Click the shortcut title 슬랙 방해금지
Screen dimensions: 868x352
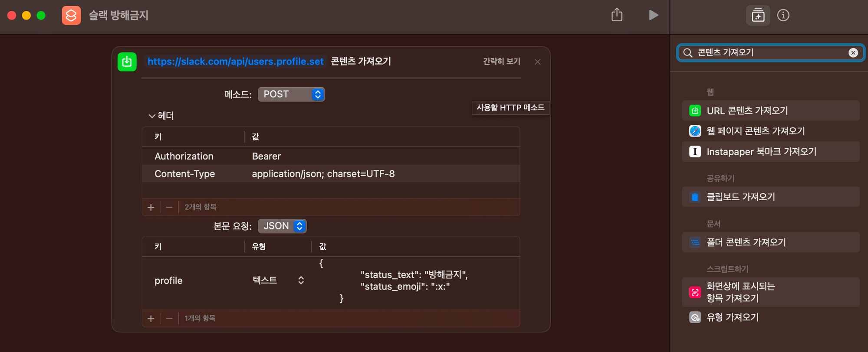118,16
